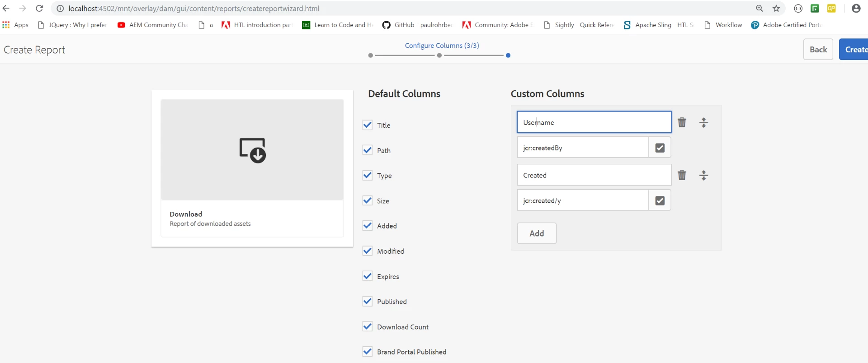868x363 pixels.
Task: Open the Workflow bookmark
Action: click(723, 25)
